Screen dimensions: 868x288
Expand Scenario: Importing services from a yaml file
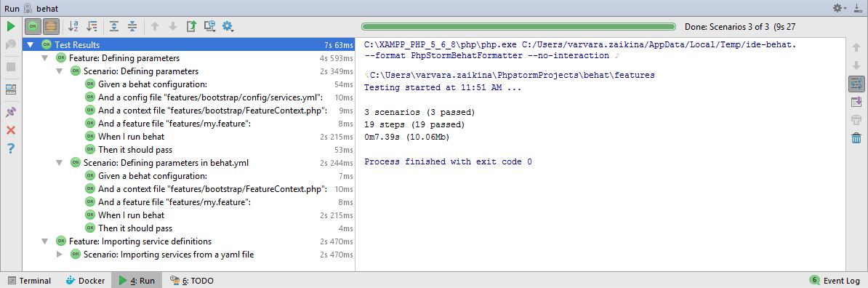[x=60, y=255]
